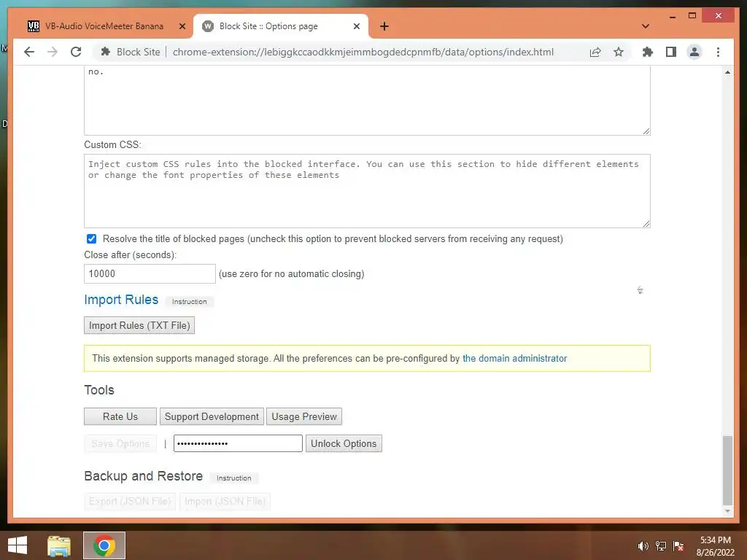Open a new tab with the plus button
This screenshot has width=747, height=560.
tap(384, 26)
